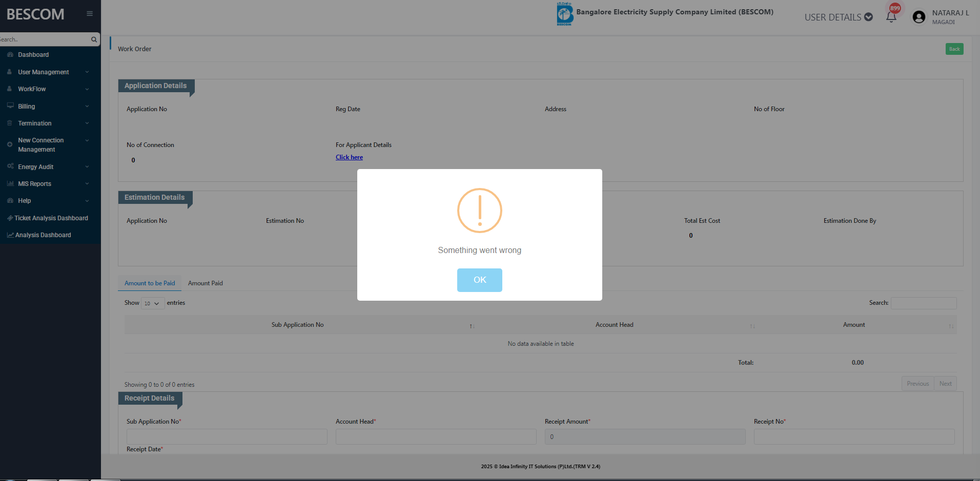Expand the Energy Audit menu chevron
This screenshot has width=980, height=481.
click(x=87, y=167)
